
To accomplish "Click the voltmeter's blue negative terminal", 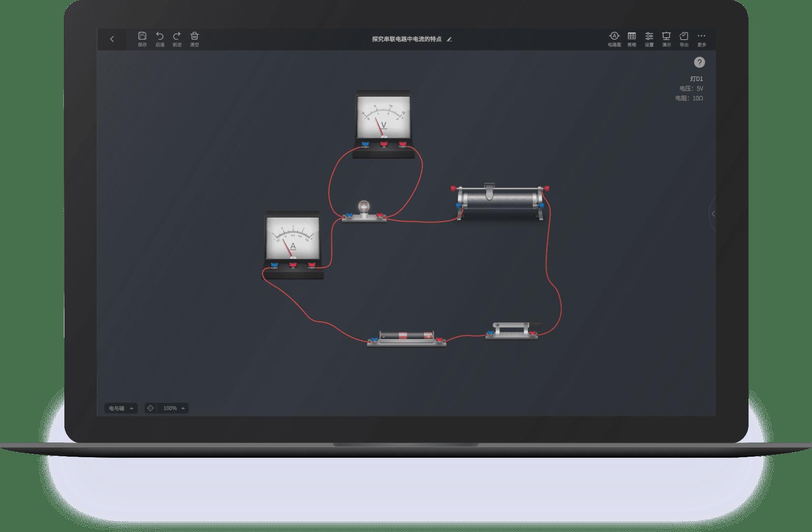I will pyautogui.click(x=365, y=145).
